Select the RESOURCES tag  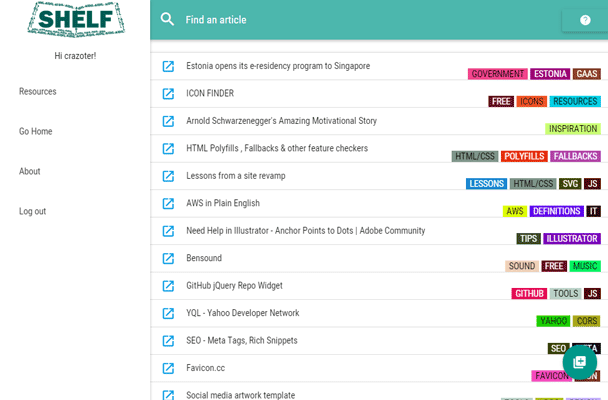click(575, 101)
